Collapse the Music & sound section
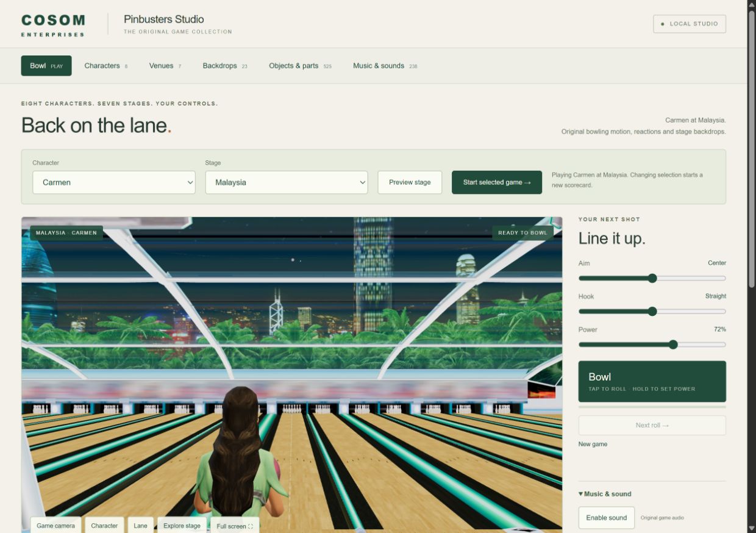 [605, 494]
